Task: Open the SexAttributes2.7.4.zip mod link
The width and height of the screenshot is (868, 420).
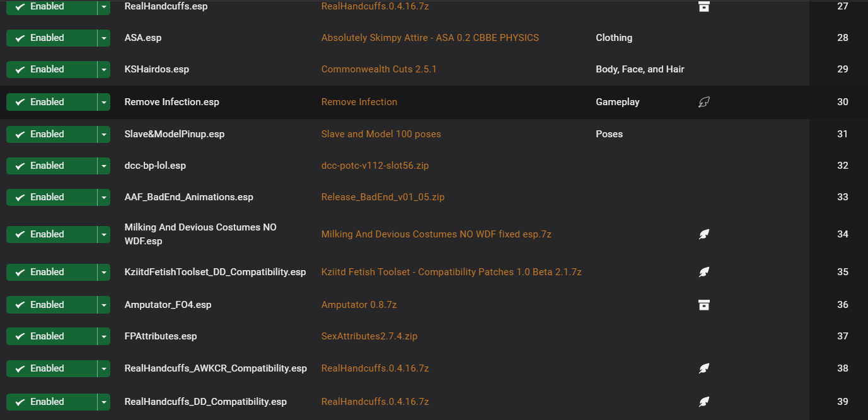Action: pyautogui.click(x=369, y=336)
